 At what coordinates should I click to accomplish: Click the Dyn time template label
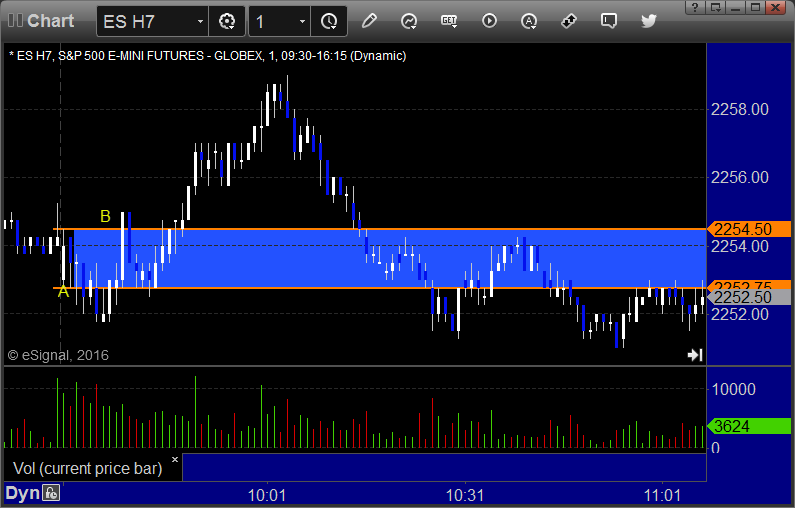click(x=22, y=493)
